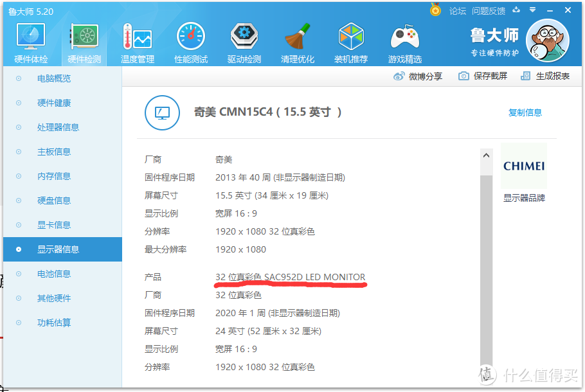Launch 性能测试 speedometer icon
Screen dimensions: 585x392
tap(191, 36)
